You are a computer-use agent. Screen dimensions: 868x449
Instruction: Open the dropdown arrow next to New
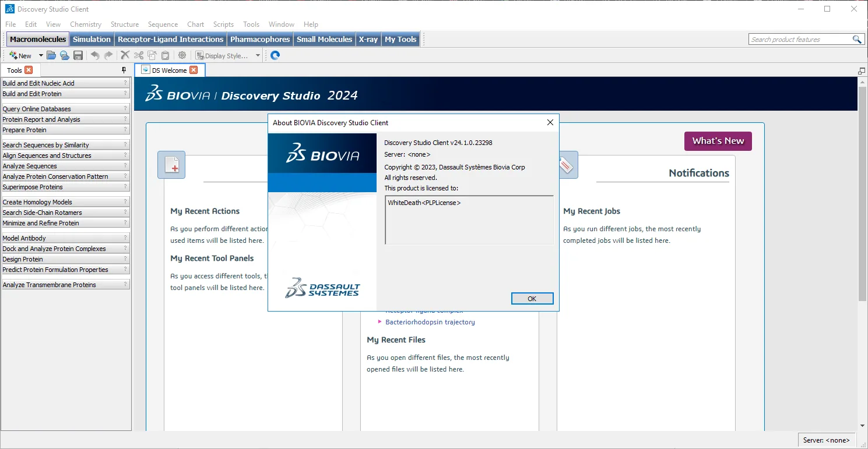[x=41, y=55]
